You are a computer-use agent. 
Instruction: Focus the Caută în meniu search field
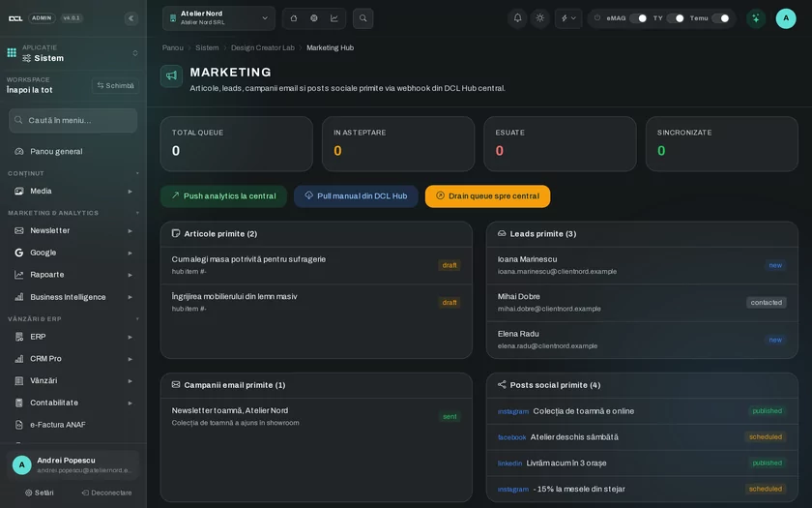[73, 120]
